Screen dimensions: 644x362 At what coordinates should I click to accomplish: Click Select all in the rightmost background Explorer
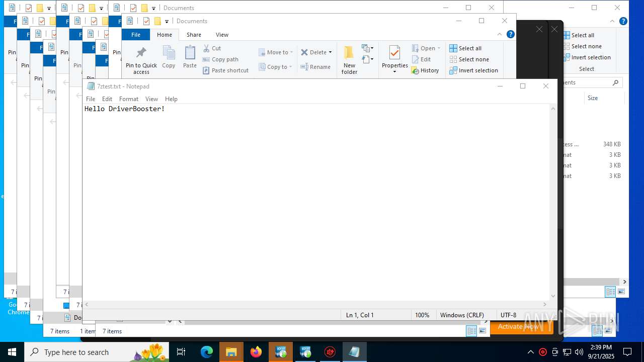pyautogui.click(x=579, y=35)
